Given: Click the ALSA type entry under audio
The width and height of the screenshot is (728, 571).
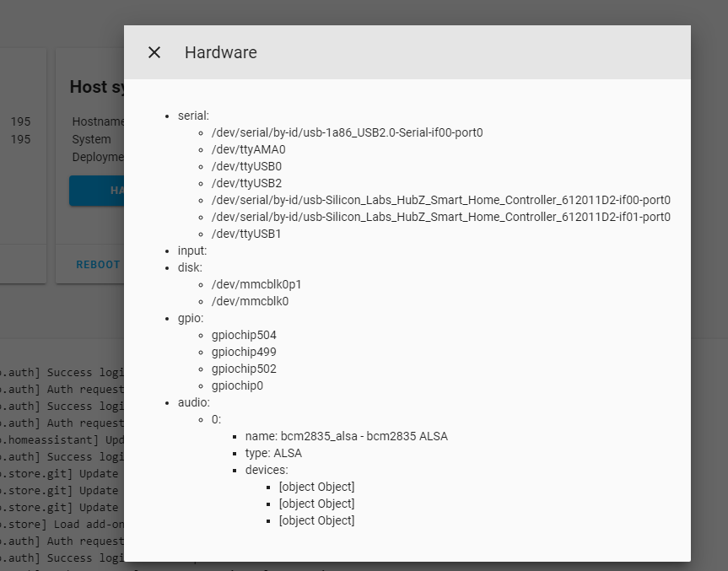Looking at the screenshot, I should pos(272,453).
